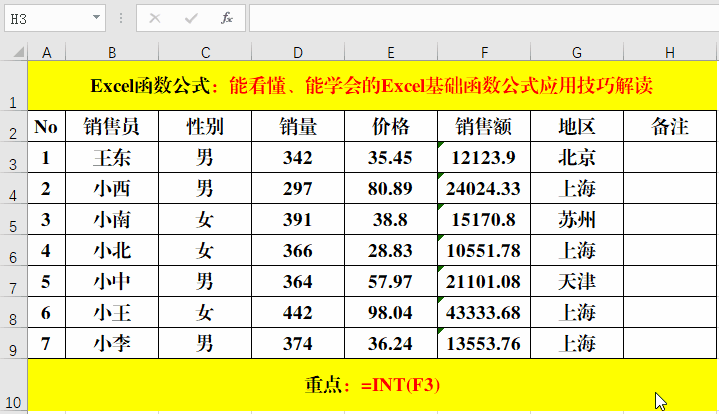719x414 pixels.
Task: Select empty cell H3 under 备注
Action: pos(669,157)
